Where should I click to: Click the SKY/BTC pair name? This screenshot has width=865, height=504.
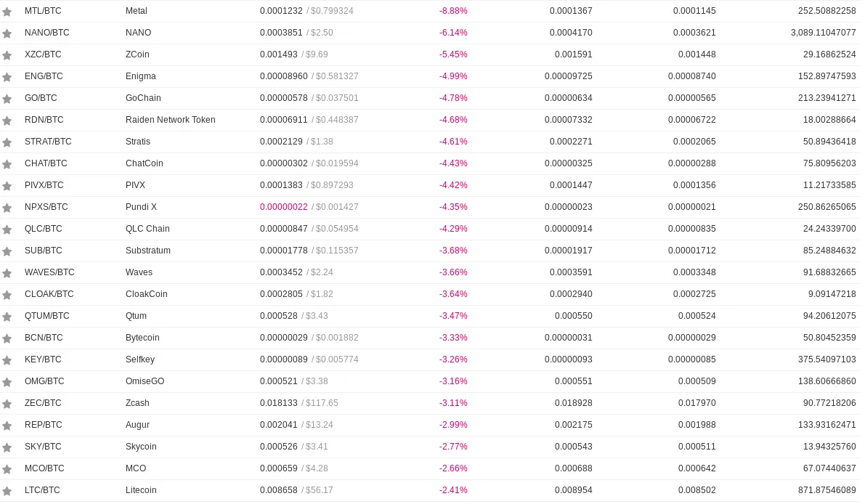pos(43,447)
